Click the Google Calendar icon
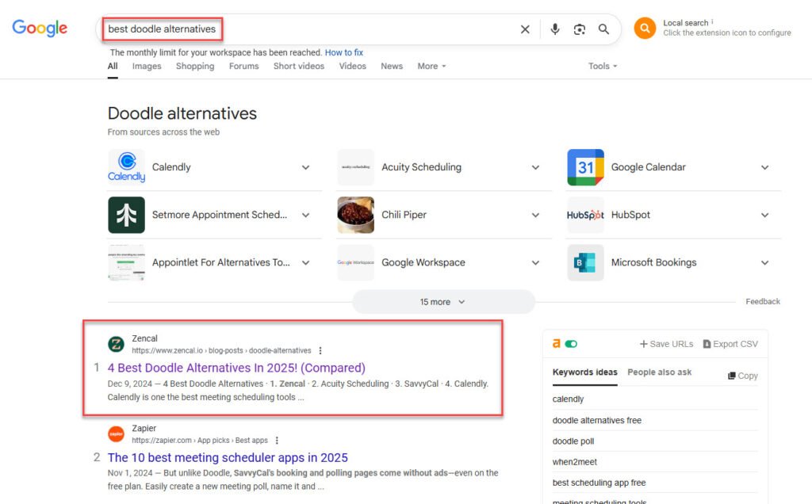Screen dimensions: 812x504 coord(586,167)
